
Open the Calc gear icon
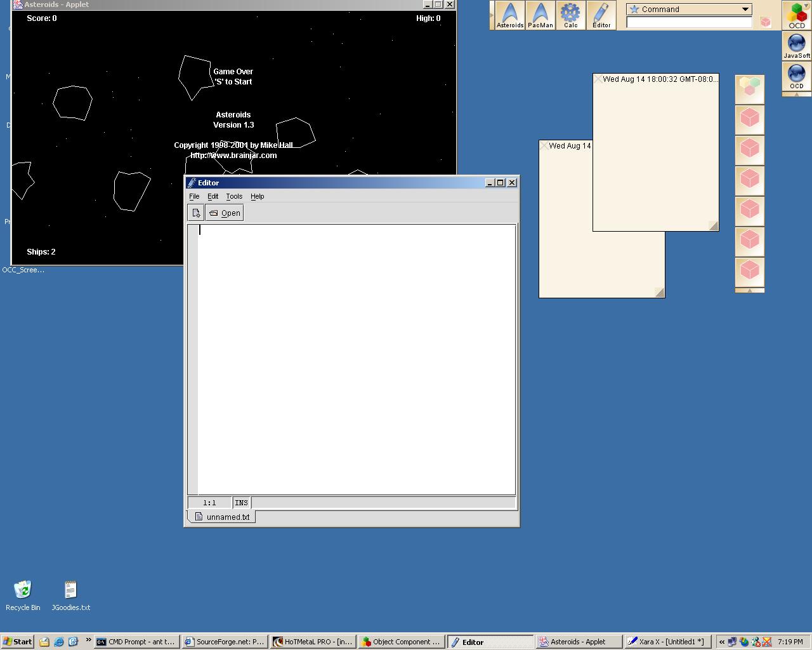point(570,15)
